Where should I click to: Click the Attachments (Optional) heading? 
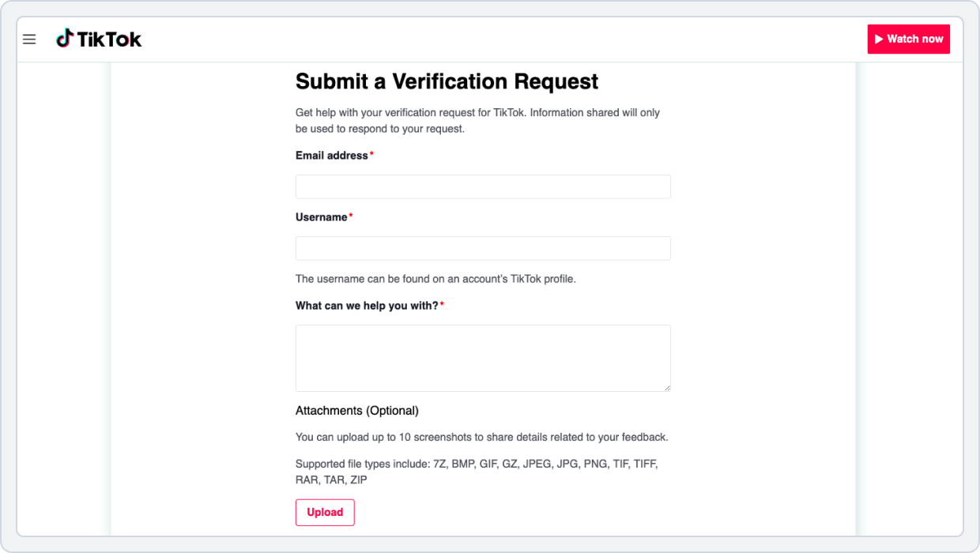[356, 410]
